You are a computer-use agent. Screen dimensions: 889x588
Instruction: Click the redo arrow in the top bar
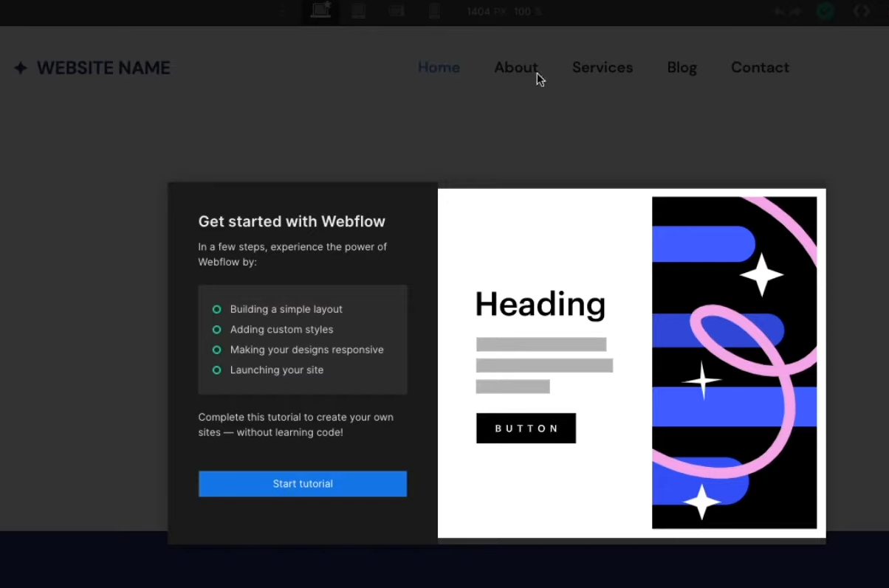point(795,12)
